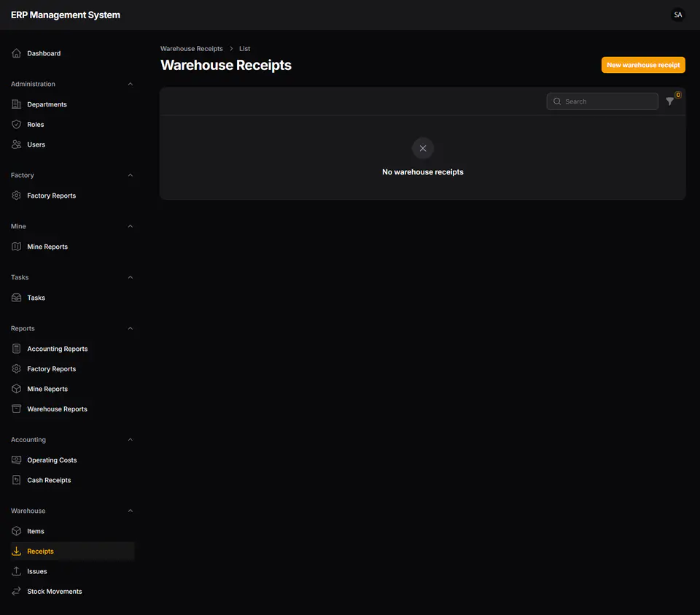Collapse the Accounting sidebar group

tap(131, 439)
